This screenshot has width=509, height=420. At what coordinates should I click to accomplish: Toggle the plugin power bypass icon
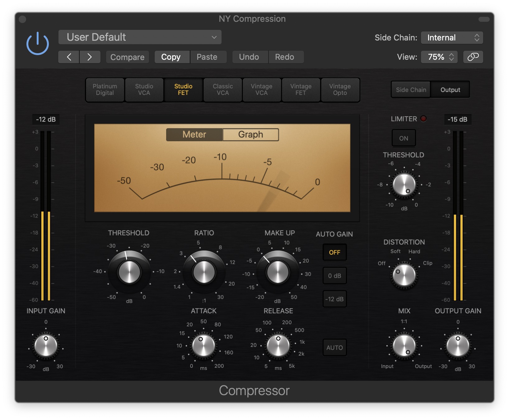(x=37, y=44)
